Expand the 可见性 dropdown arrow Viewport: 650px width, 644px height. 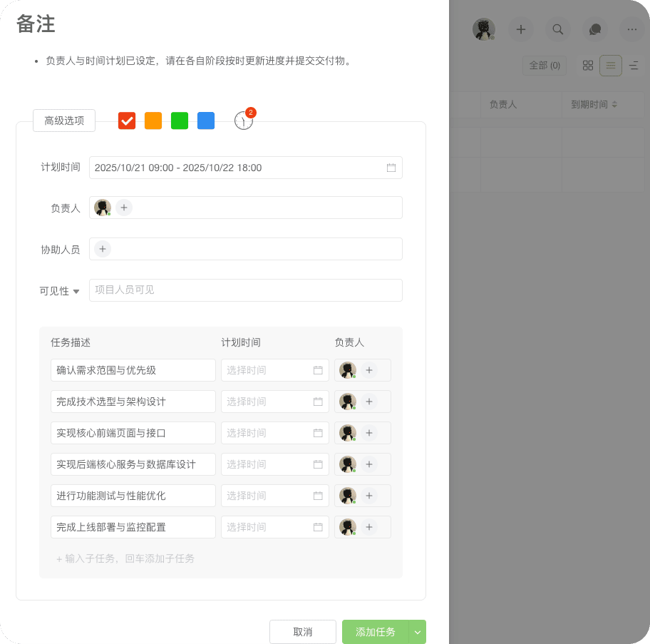pyautogui.click(x=76, y=291)
